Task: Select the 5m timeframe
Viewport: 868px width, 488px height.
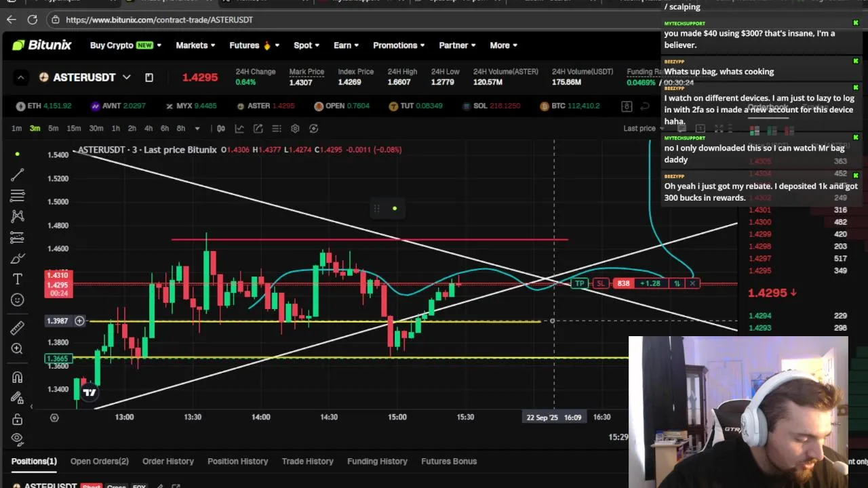Action: tap(53, 128)
